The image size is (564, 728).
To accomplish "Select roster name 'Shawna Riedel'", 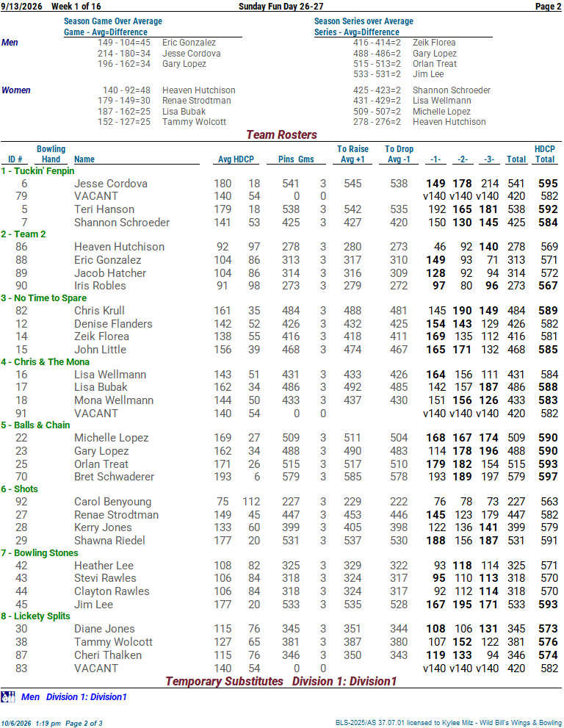I will (109, 541).
